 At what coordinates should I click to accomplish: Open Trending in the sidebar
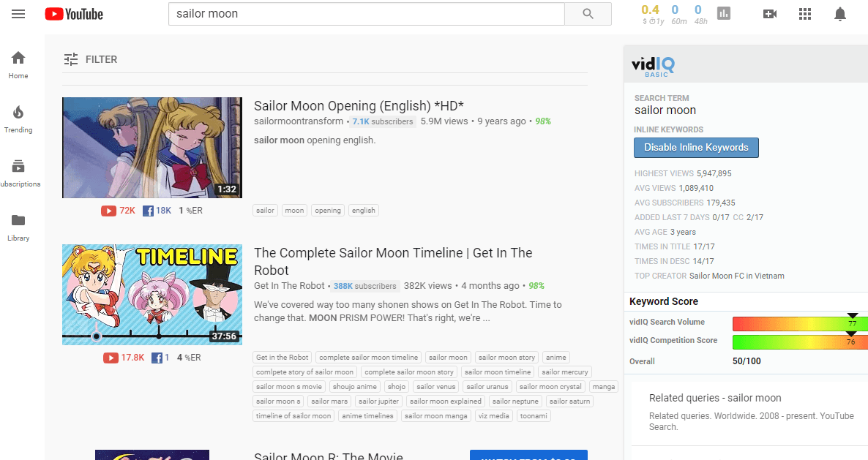click(x=18, y=119)
